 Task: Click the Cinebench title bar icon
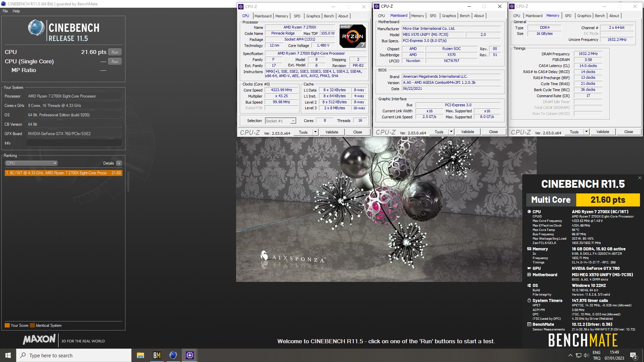click(3, 4)
